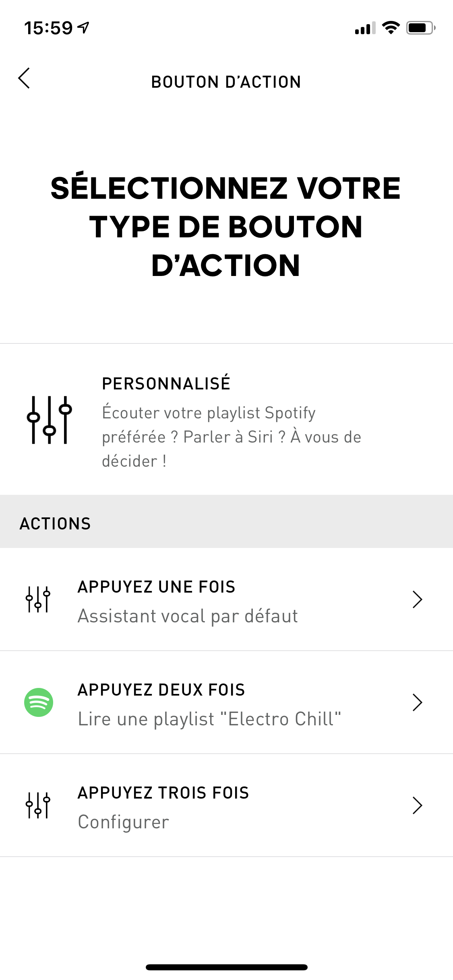Tap Configurer under Appuyez trois fois
The width and height of the screenshot is (453, 980).
tap(124, 822)
